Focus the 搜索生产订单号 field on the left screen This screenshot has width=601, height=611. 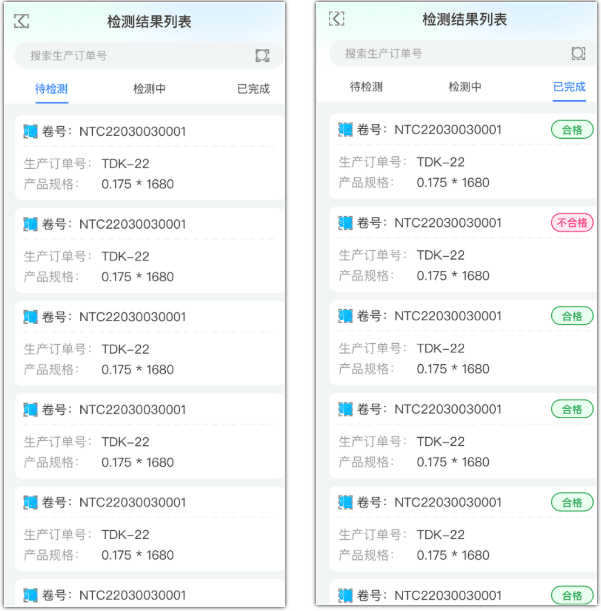130,56
